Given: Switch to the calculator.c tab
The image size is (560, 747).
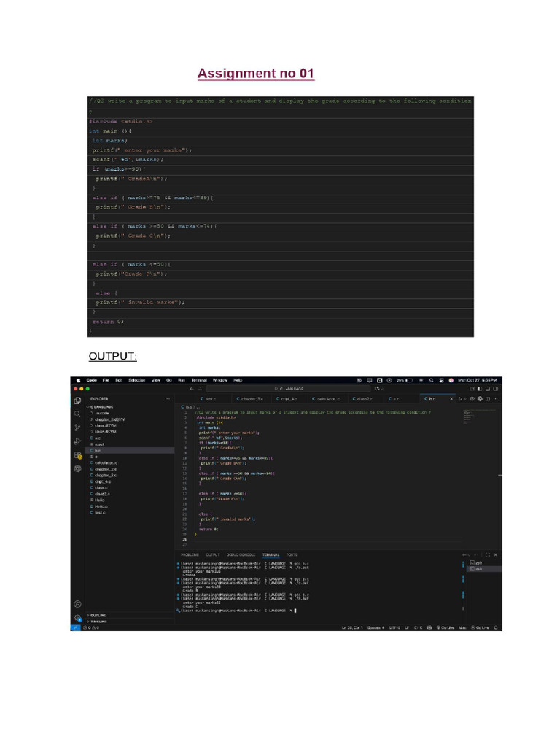Looking at the screenshot, I should coord(326,399).
